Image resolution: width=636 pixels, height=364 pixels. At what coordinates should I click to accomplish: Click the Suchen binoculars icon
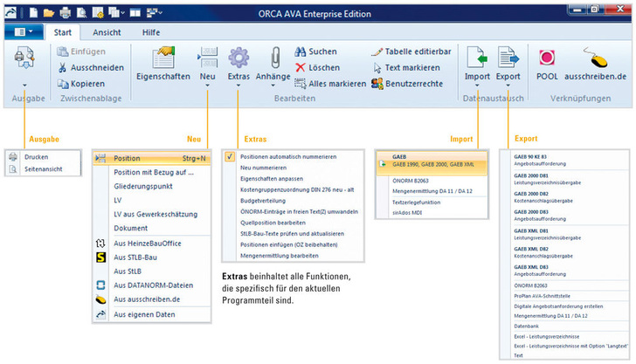[x=302, y=52]
